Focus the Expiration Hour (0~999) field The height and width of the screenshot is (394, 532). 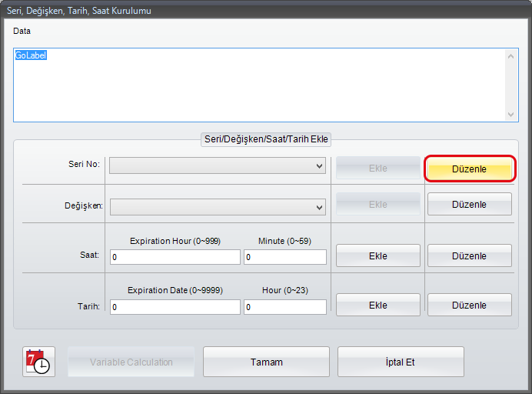coord(175,257)
